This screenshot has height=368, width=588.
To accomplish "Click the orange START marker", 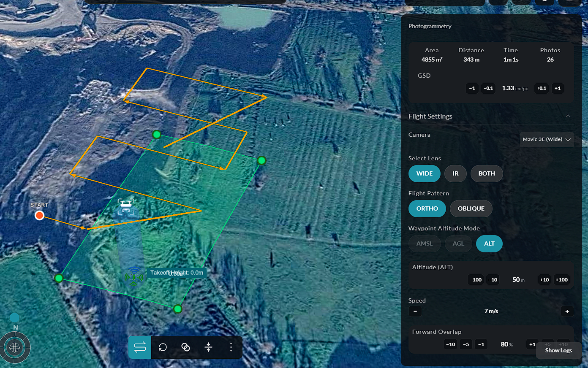I will click(x=39, y=216).
